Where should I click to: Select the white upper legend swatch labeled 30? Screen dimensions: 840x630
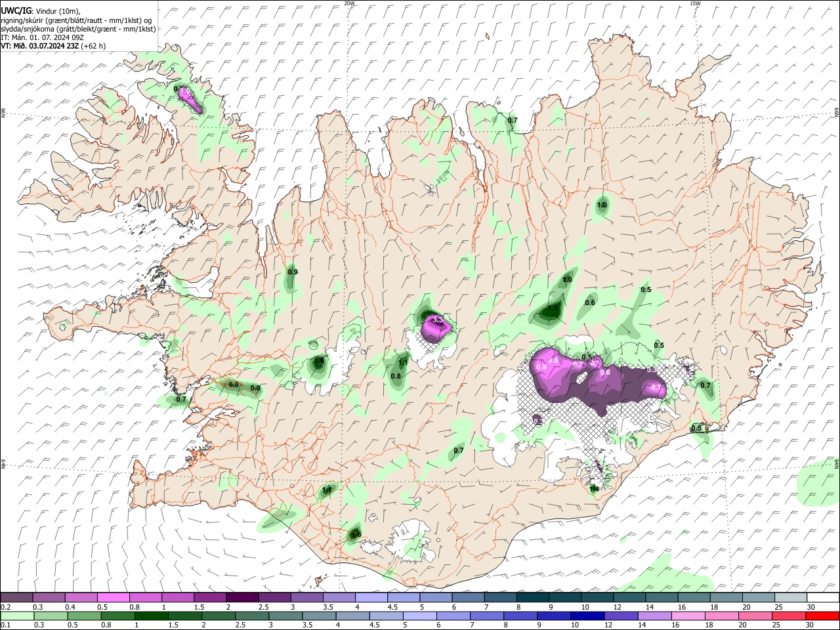pyautogui.click(x=823, y=598)
